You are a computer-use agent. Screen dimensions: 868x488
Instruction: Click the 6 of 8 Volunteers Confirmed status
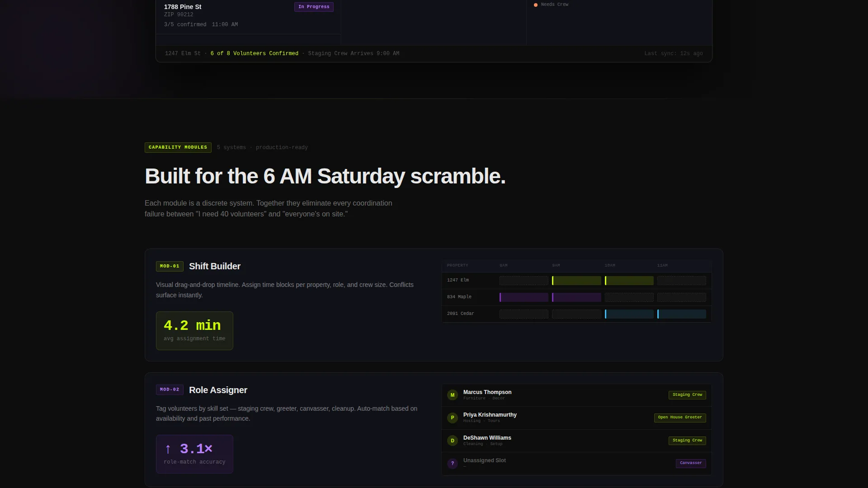click(255, 54)
